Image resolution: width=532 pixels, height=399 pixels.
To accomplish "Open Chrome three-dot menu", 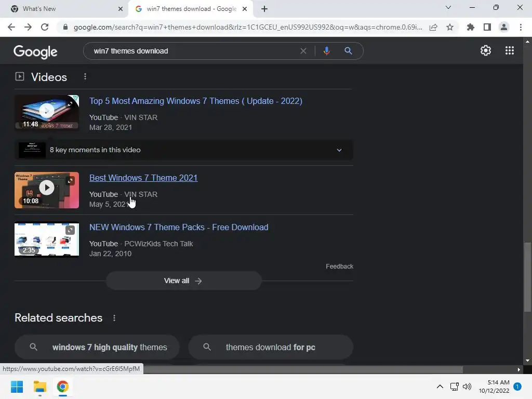I will click(x=521, y=27).
